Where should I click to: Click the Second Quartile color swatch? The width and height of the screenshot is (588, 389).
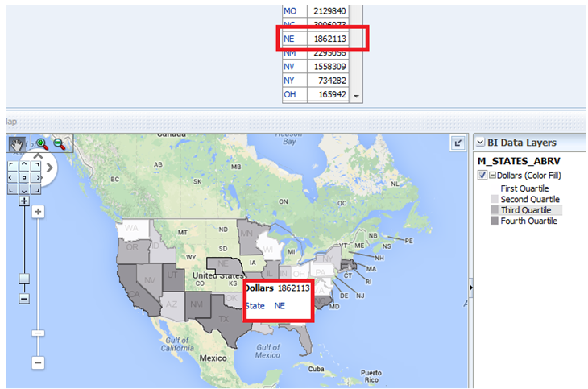(x=495, y=199)
